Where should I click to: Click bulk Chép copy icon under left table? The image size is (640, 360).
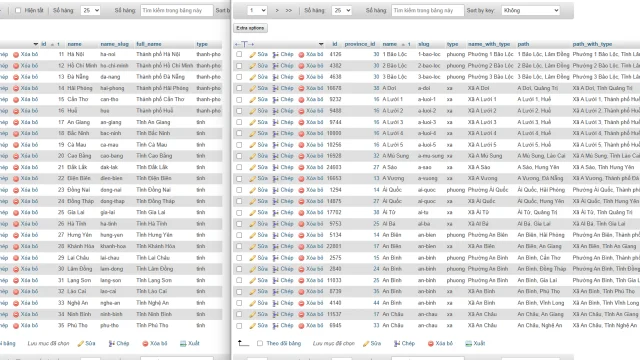(111, 344)
